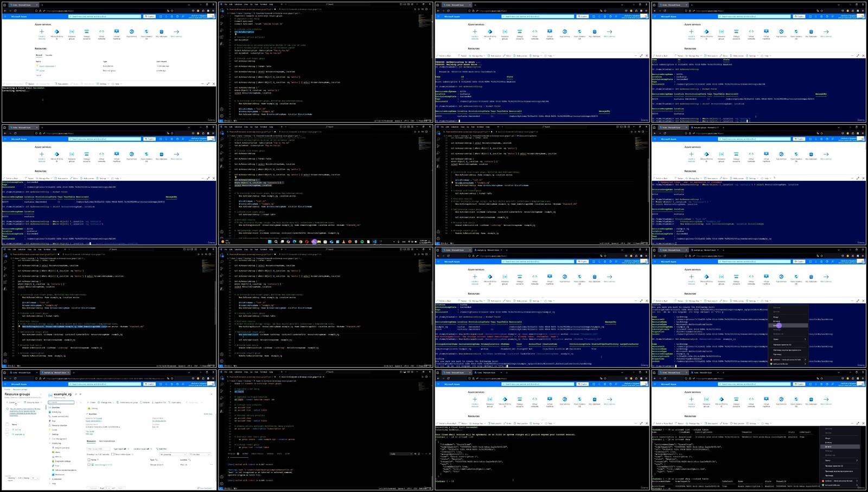Open page size dropdown under Resource groups list
The width and height of the screenshot is (868, 492).
click(35, 478)
